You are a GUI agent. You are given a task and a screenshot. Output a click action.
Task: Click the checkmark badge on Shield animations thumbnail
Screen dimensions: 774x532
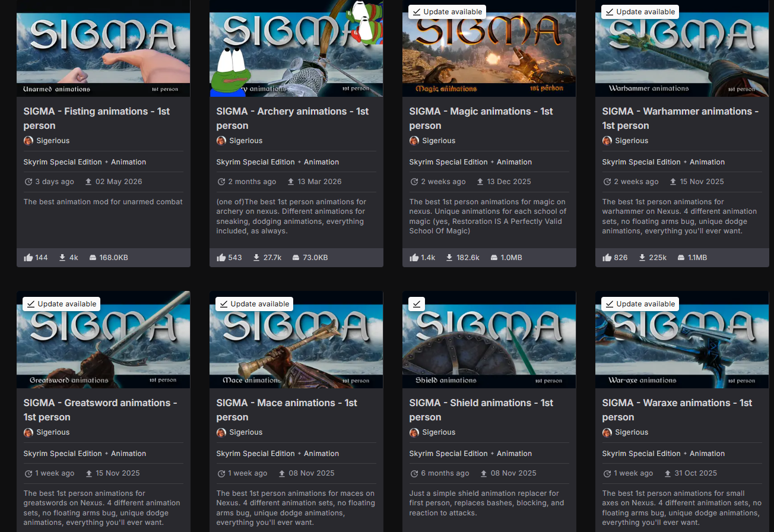[416, 303]
